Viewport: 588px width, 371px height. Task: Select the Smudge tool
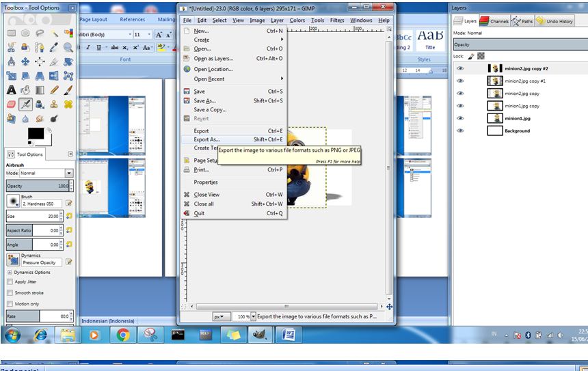pos(40,118)
